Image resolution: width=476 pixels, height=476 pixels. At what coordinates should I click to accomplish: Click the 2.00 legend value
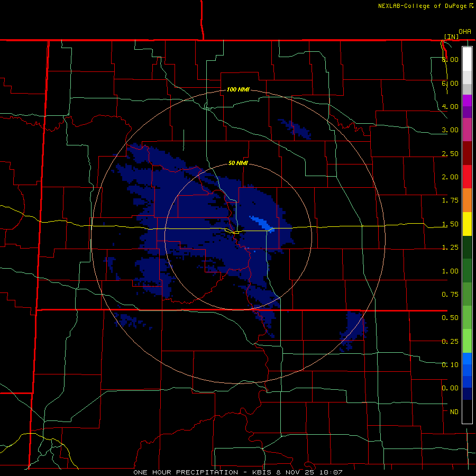click(450, 177)
